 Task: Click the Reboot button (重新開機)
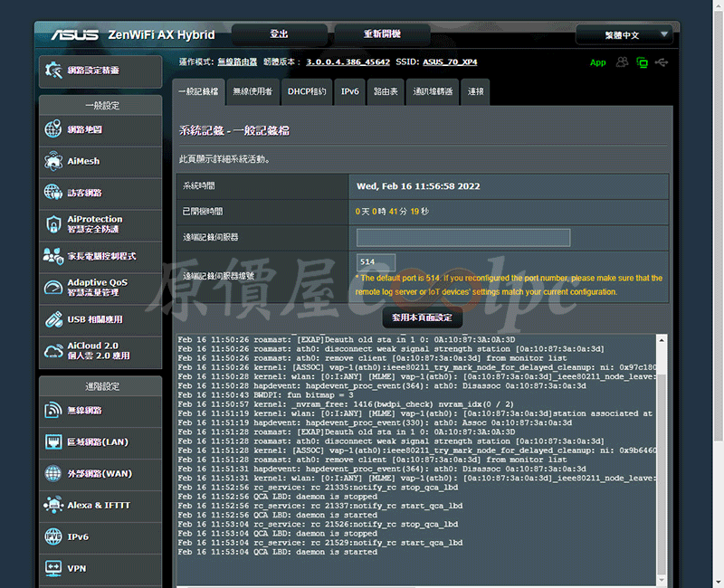[x=382, y=34]
